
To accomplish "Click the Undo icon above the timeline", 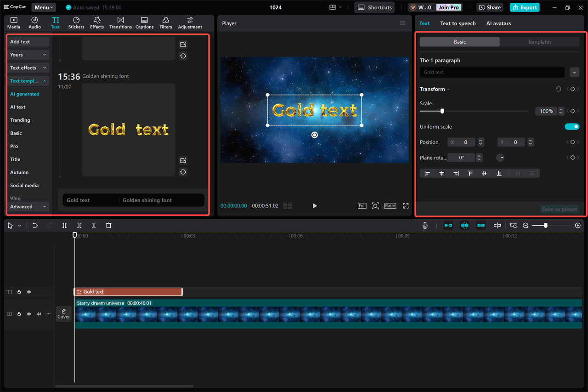I will 35,225.
